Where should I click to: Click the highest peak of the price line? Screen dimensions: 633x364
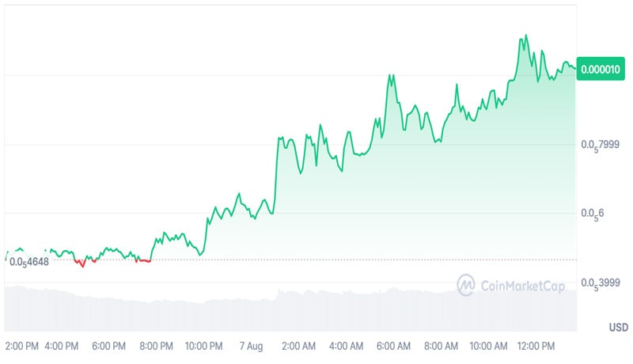pyautogui.click(x=524, y=36)
